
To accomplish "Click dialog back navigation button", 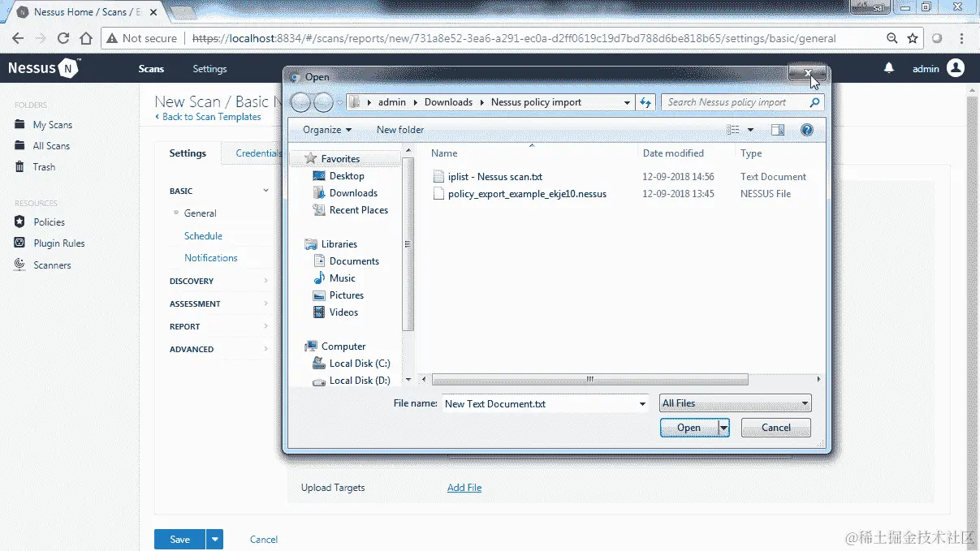I will 300,102.
